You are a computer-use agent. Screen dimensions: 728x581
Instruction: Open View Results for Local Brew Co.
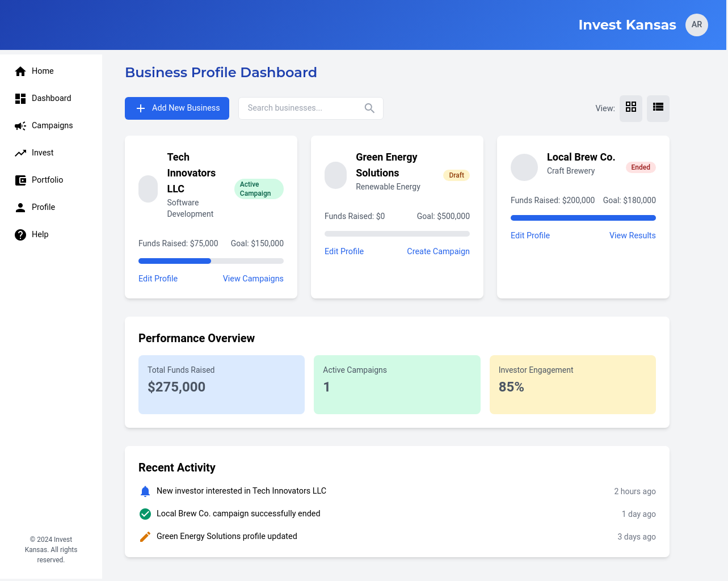(x=632, y=235)
